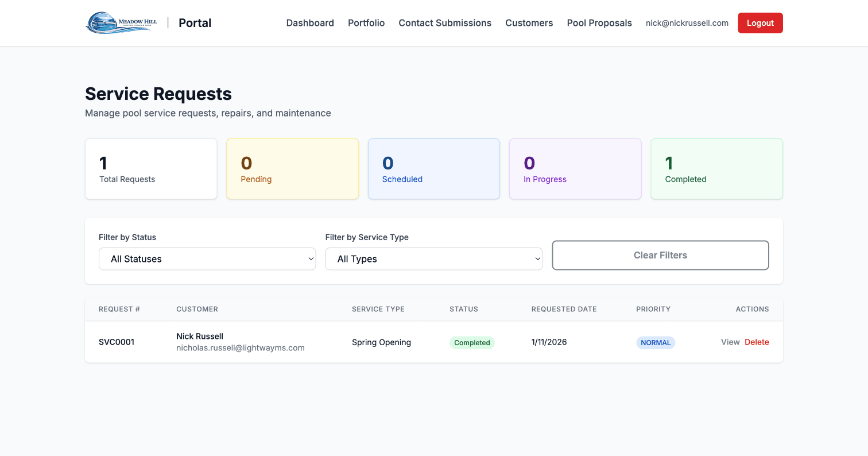The width and height of the screenshot is (868, 456).
Task: Navigate to Portfolio
Action: 366,23
